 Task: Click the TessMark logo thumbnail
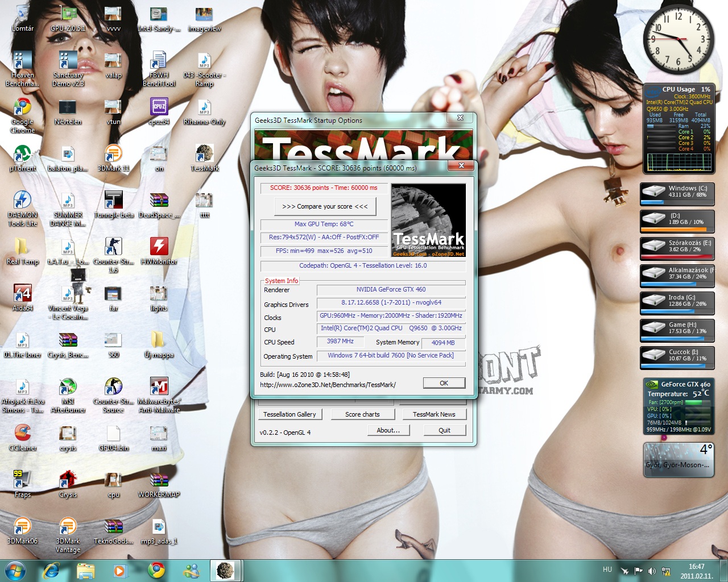[x=428, y=221]
